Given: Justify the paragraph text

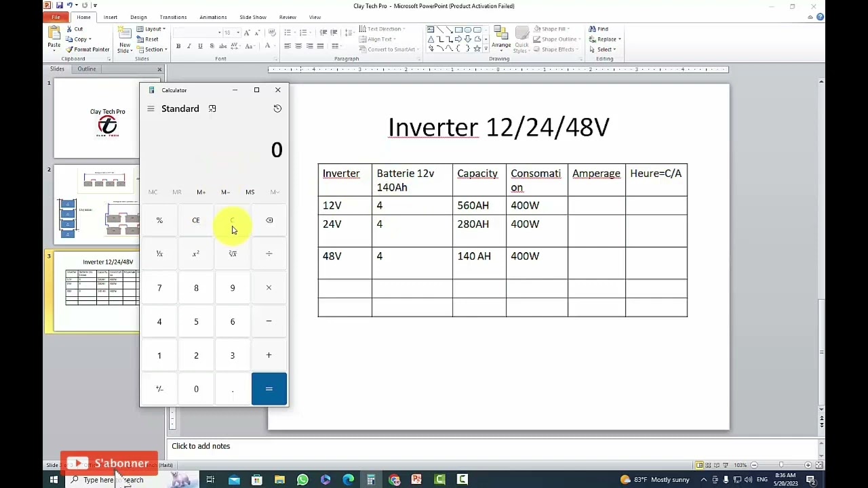Looking at the screenshot, I should coord(320,46).
